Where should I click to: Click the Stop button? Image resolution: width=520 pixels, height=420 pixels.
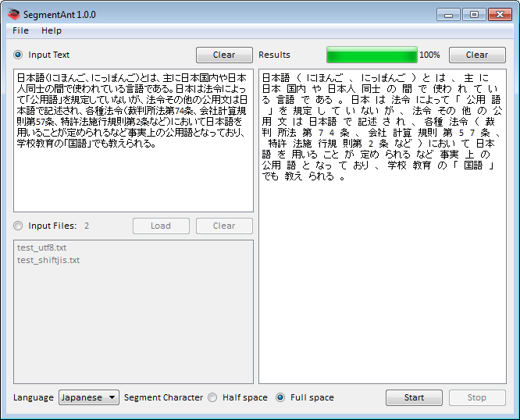477,397
